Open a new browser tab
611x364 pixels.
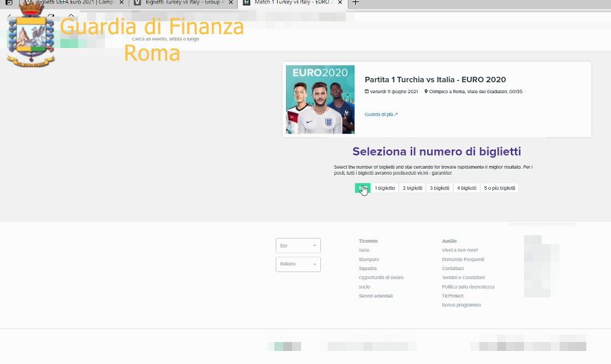(355, 2)
